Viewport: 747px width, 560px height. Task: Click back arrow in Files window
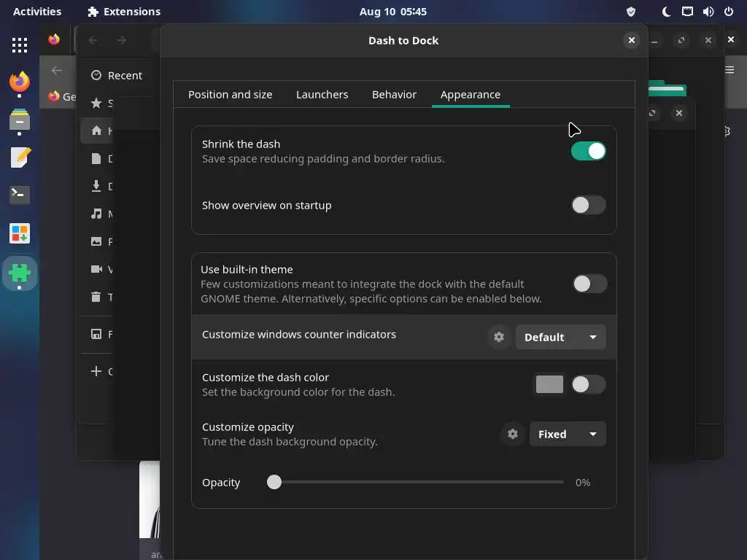point(93,41)
